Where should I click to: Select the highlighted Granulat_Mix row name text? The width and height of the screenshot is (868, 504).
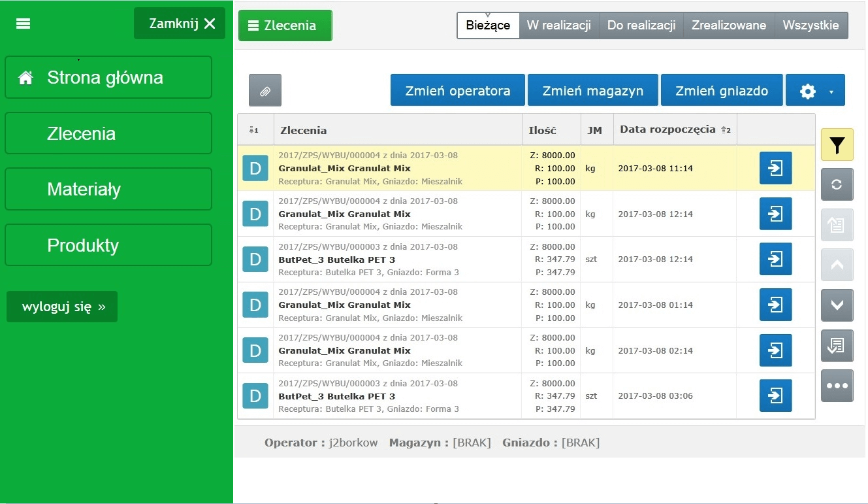tap(344, 168)
